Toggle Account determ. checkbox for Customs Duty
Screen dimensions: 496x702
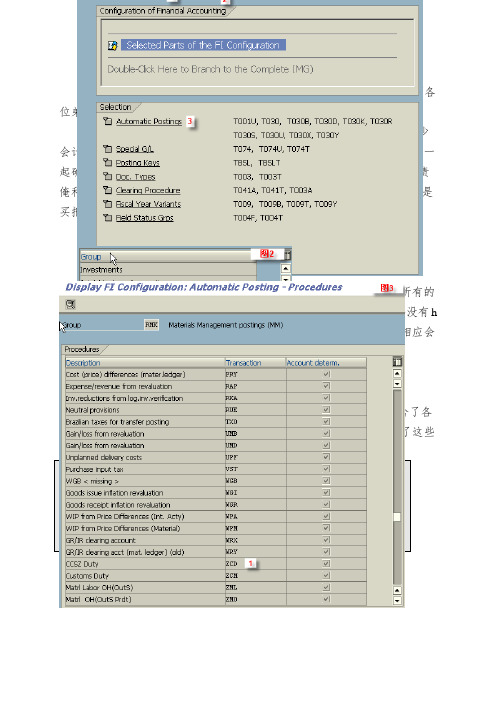point(326,575)
